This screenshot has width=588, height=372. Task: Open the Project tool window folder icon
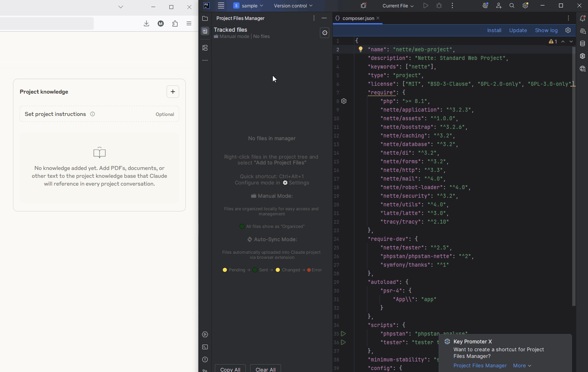point(205,18)
